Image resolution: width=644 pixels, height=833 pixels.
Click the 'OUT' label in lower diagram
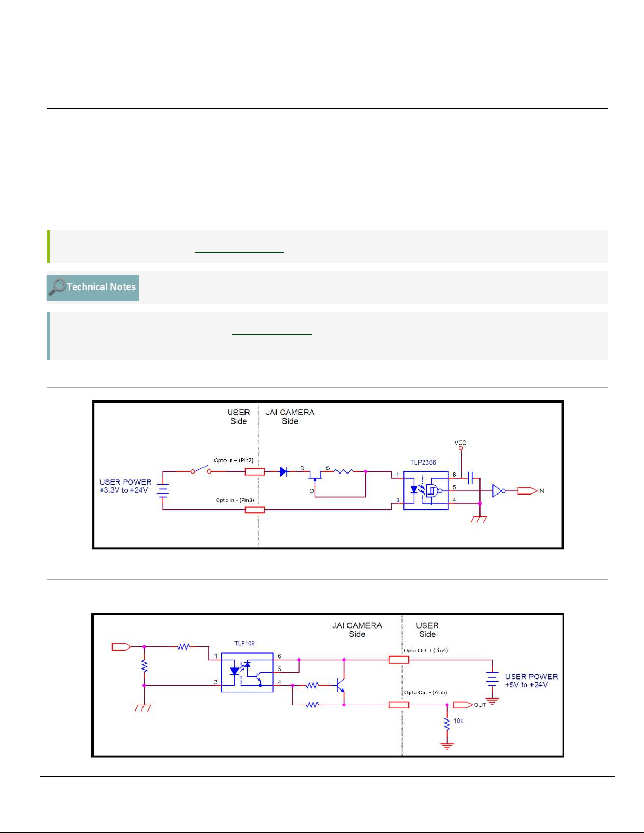pos(480,705)
